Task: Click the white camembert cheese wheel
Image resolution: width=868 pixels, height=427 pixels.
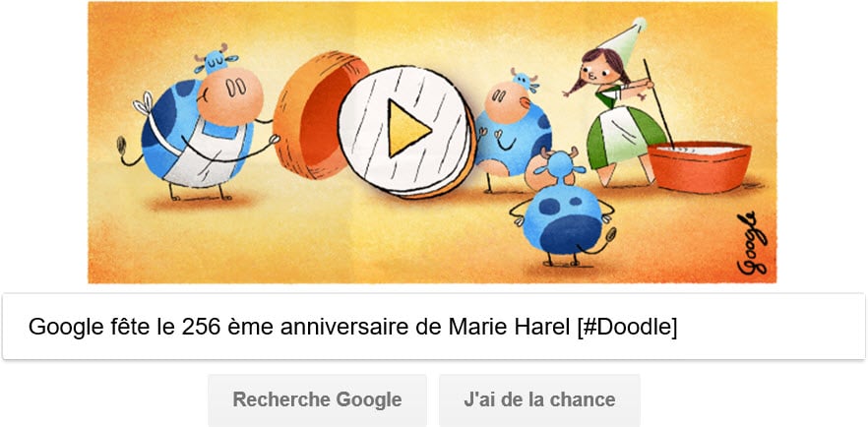Action: pyautogui.click(x=405, y=132)
